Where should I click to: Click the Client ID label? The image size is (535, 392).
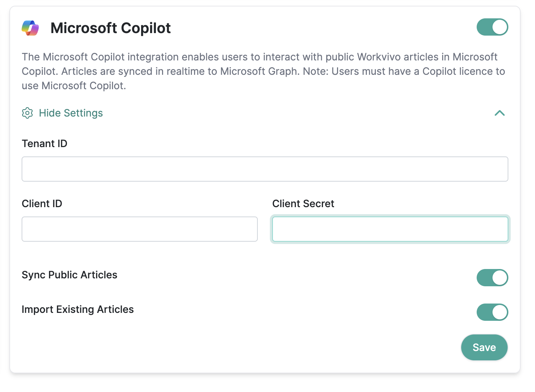click(x=42, y=204)
